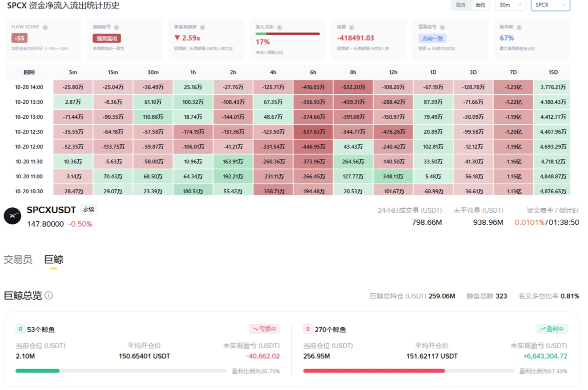Image resolution: width=588 pixels, height=390 pixels.
Task: Click the 264.56万 cell in 8h column
Action: click(x=353, y=161)
